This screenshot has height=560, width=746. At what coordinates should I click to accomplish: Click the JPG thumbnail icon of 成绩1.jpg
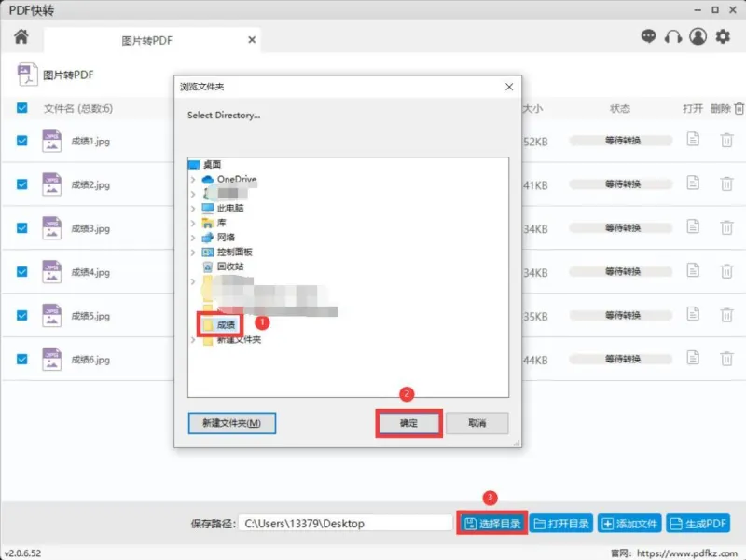[x=52, y=141]
